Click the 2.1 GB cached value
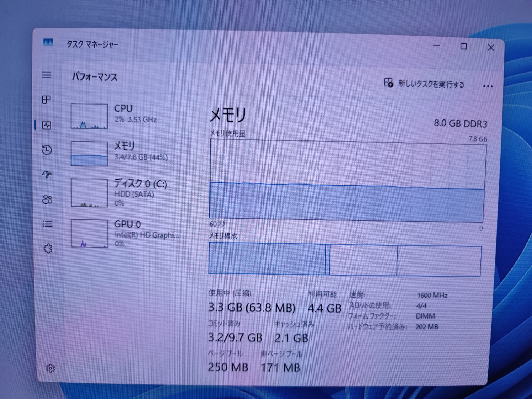Image resolution: width=532 pixels, height=399 pixels. (291, 338)
